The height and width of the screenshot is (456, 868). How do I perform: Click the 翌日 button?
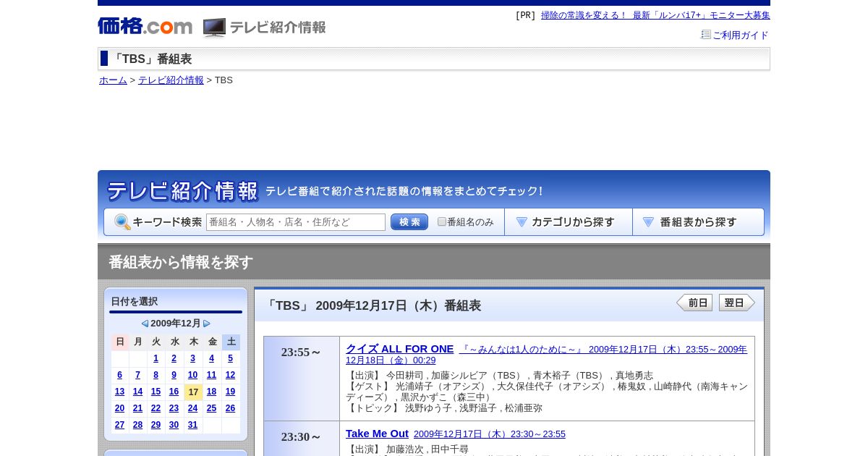(737, 303)
